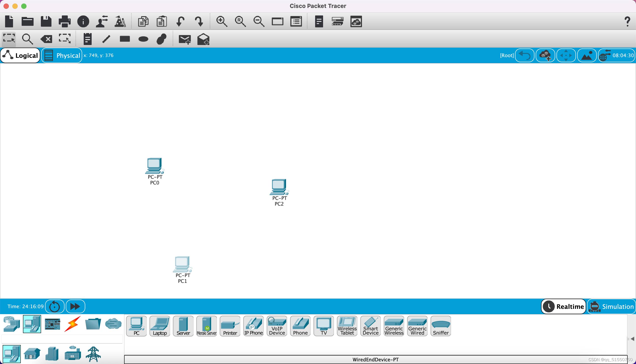Select the Select tool
Image resolution: width=636 pixels, height=364 pixels.
point(9,39)
